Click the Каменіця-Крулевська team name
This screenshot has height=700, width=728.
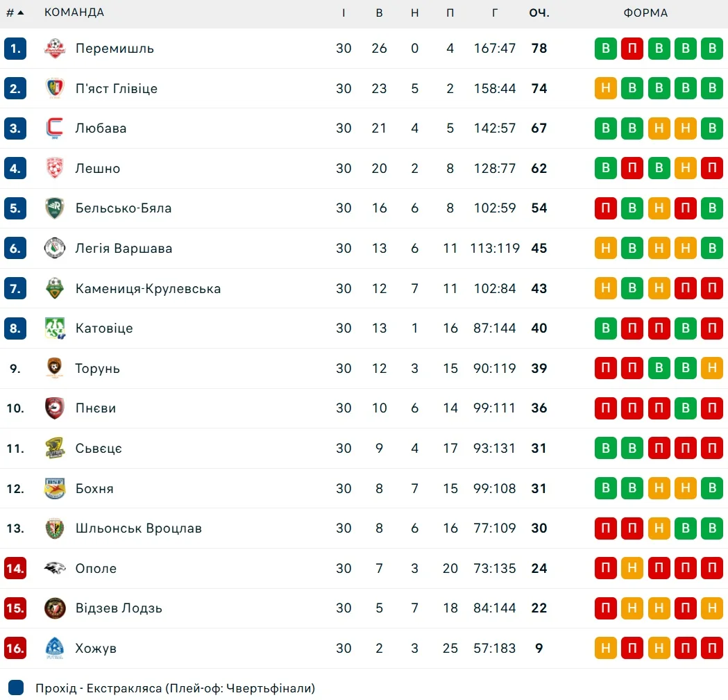click(148, 289)
